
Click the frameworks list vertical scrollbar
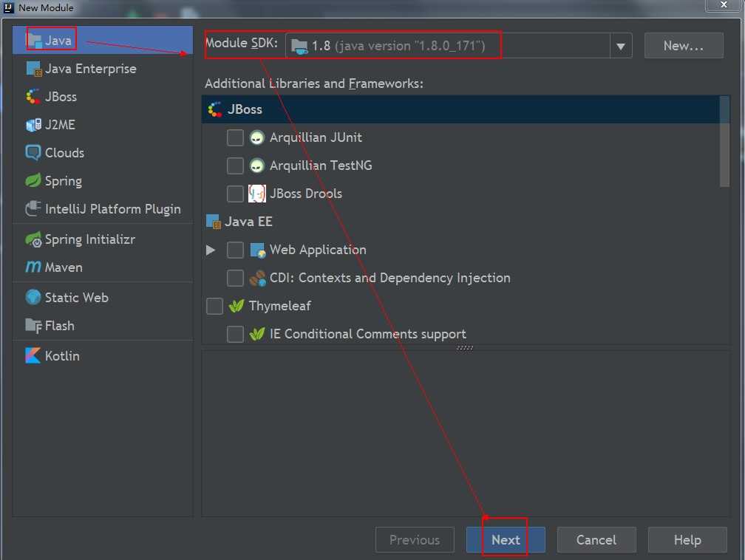point(724,142)
